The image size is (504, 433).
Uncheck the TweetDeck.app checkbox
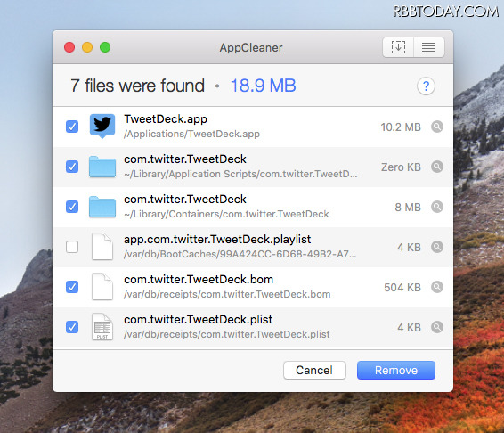click(72, 127)
